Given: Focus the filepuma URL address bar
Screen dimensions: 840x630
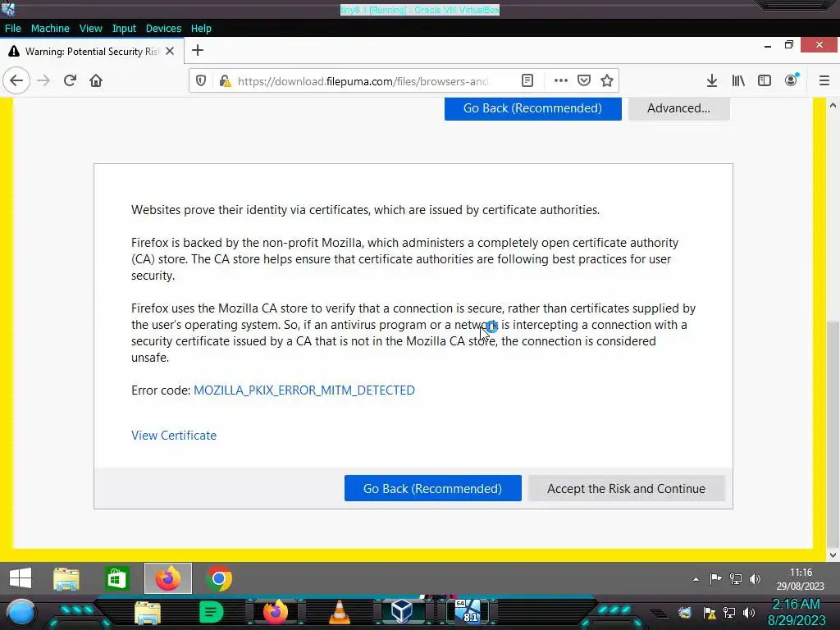Looking at the screenshot, I should (363, 81).
